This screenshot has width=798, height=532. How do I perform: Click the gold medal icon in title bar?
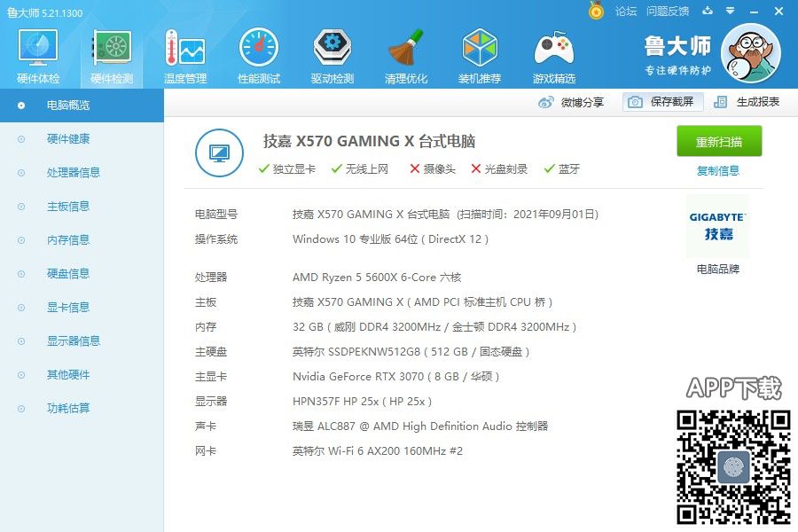[597, 11]
